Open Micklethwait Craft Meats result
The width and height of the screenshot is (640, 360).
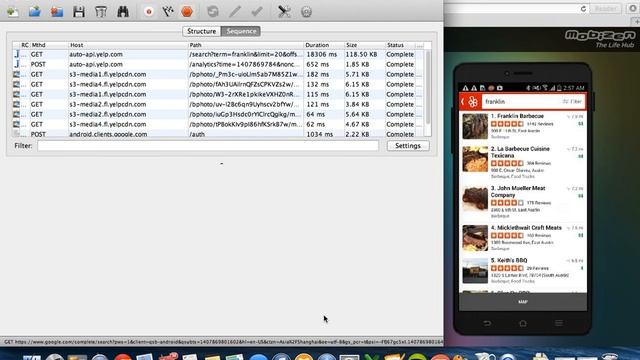click(x=523, y=238)
